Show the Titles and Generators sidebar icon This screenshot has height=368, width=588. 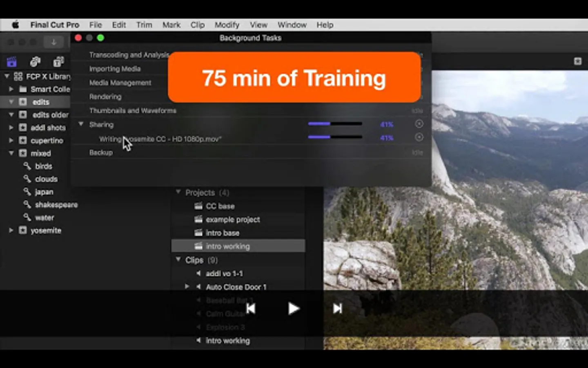(58, 62)
